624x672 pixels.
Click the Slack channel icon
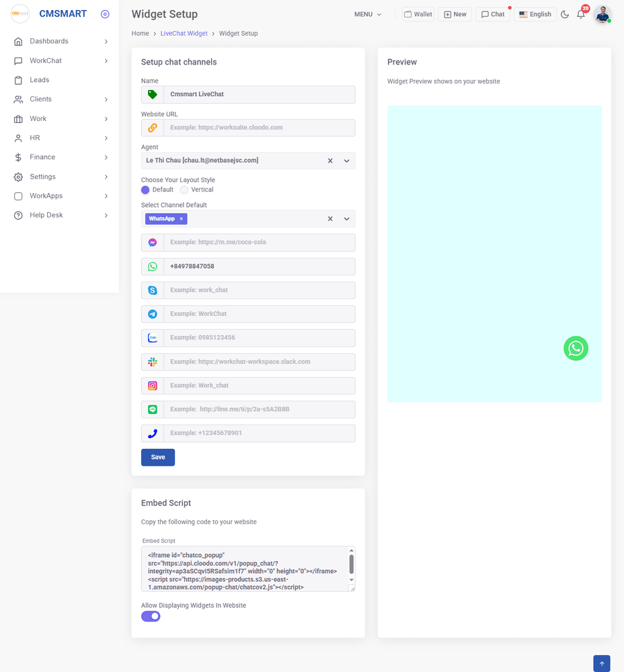(x=153, y=362)
